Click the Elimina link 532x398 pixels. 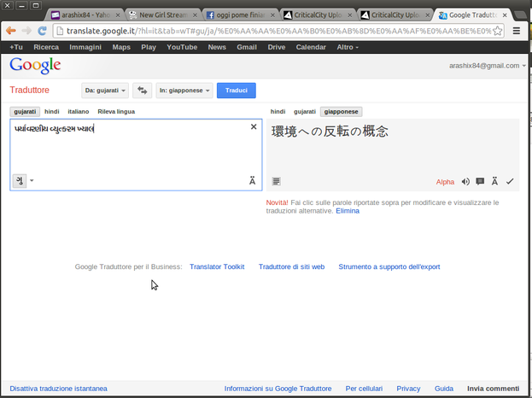point(348,211)
